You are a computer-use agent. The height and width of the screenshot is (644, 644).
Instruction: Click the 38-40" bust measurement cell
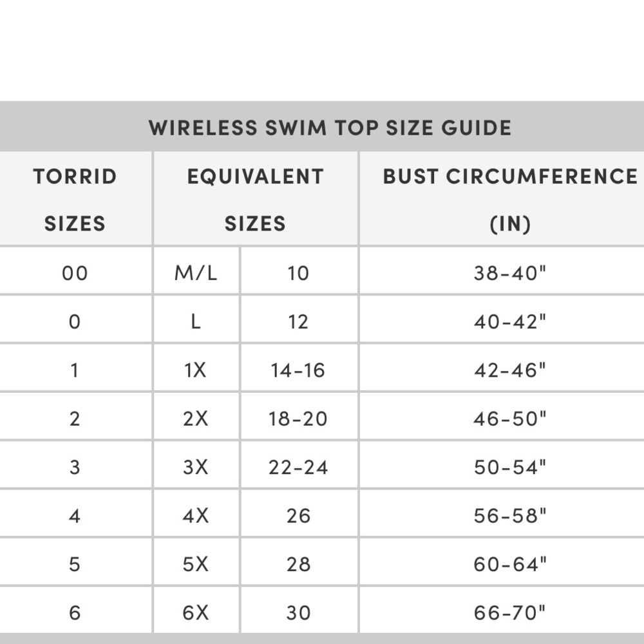510,273
